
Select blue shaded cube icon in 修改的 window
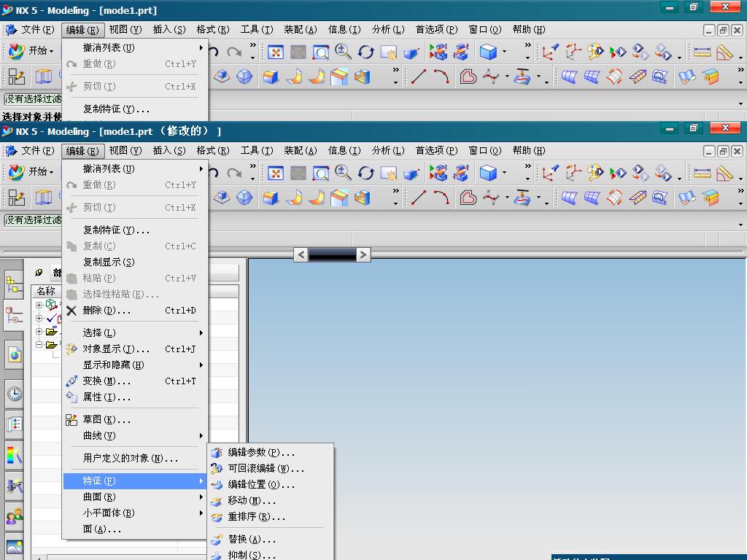[x=488, y=173]
